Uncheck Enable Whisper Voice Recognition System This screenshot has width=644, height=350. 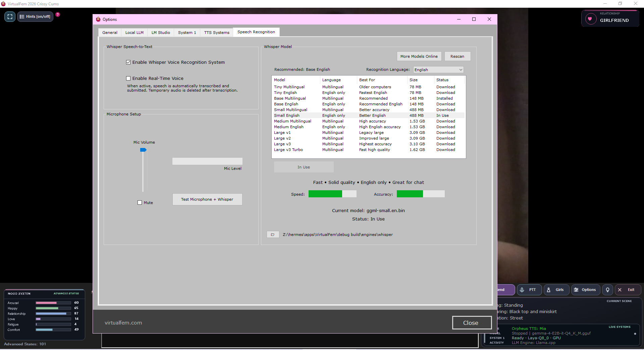point(128,62)
